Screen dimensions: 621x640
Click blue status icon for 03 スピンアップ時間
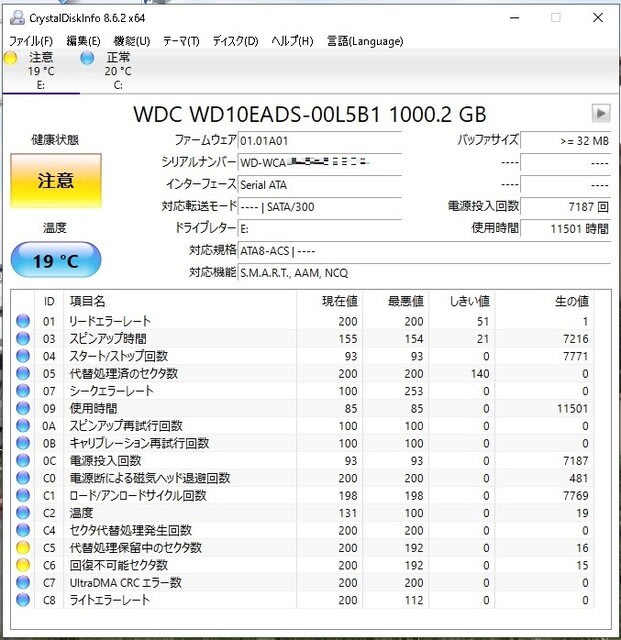[x=23, y=338]
